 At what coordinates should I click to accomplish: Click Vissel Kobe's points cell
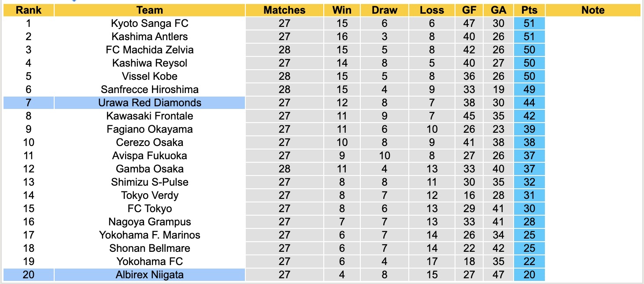[529, 76]
